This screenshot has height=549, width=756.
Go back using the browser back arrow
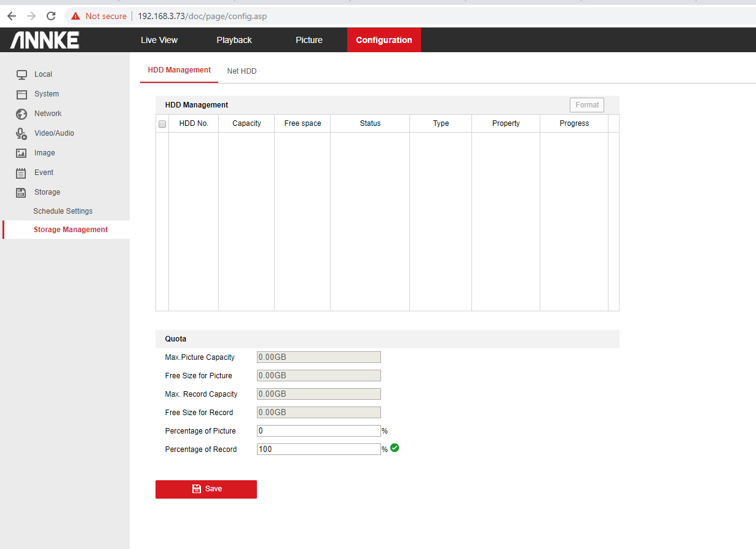pos(11,16)
